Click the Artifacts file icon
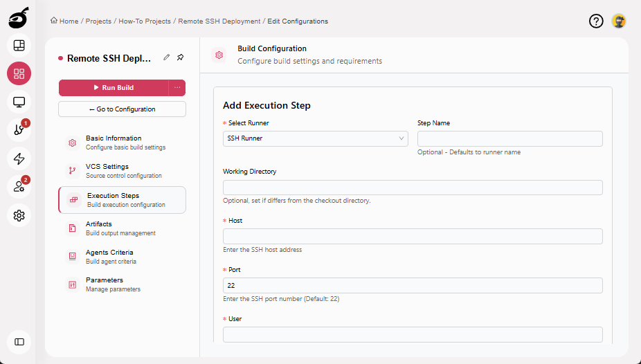The image size is (641, 364). (x=73, y=228)
